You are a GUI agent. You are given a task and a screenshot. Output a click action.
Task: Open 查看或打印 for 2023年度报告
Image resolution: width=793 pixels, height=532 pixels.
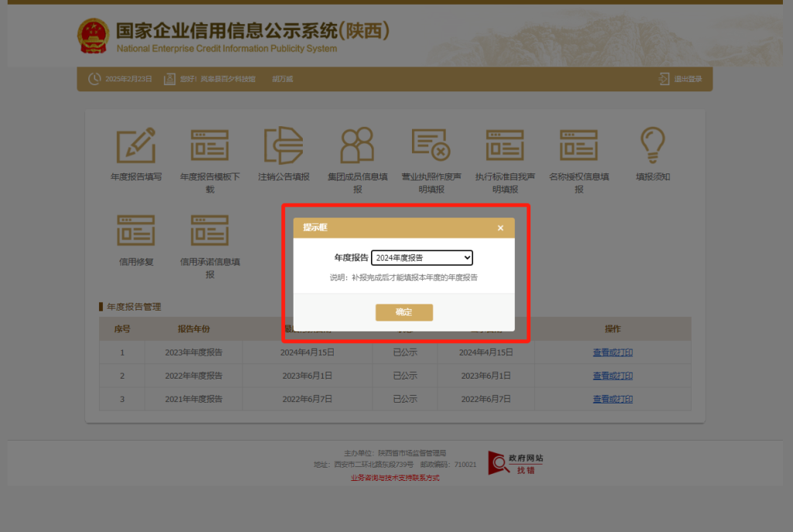click(x=613, y=352)
